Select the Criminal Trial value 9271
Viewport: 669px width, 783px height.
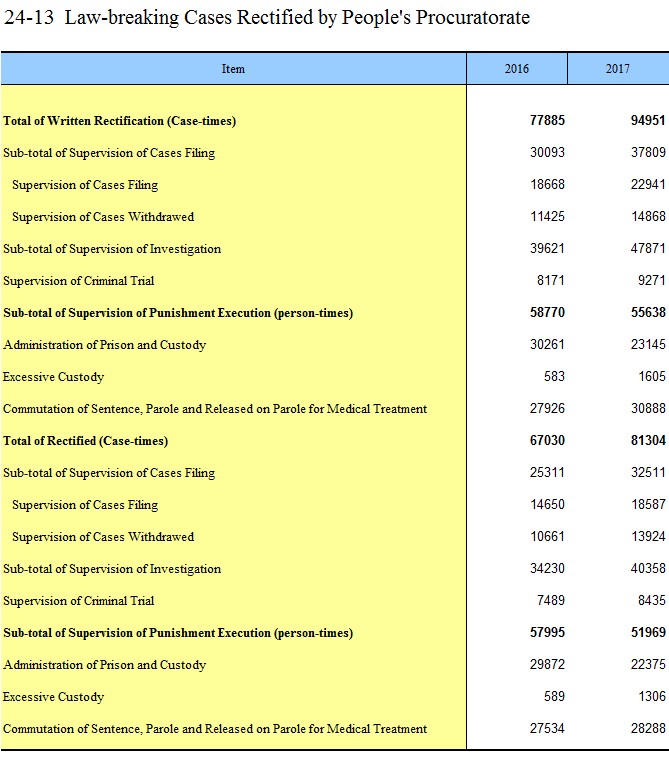tap(652, 280)
